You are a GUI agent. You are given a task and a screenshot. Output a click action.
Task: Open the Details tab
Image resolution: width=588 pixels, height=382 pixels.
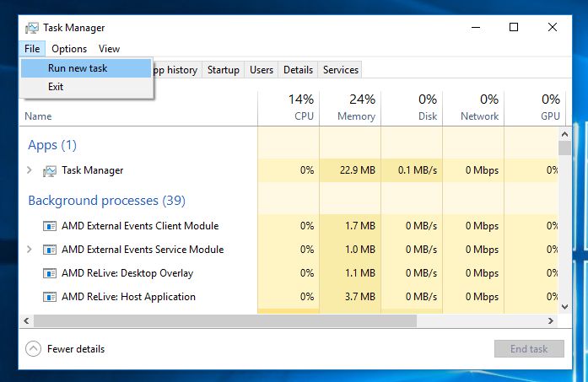tap(298, 70)
